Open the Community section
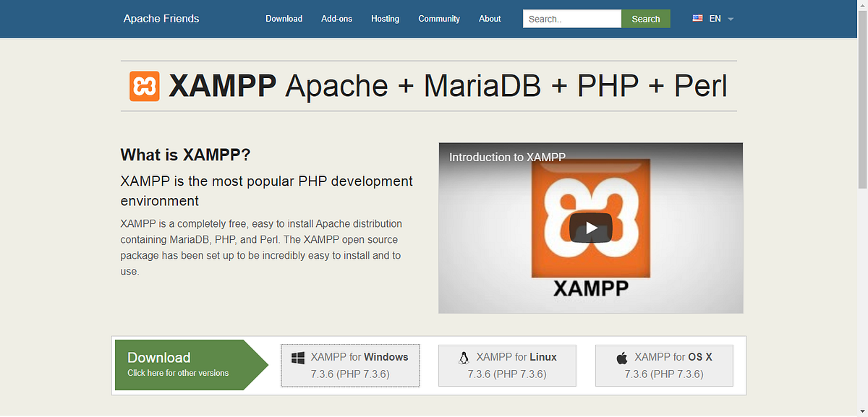This screenshot has height=417, width=868. pyautogui.click(x=439, y=19)
